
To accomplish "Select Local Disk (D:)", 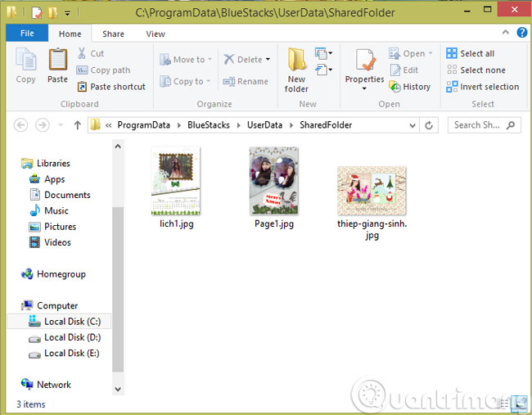I will pos(65,337).
